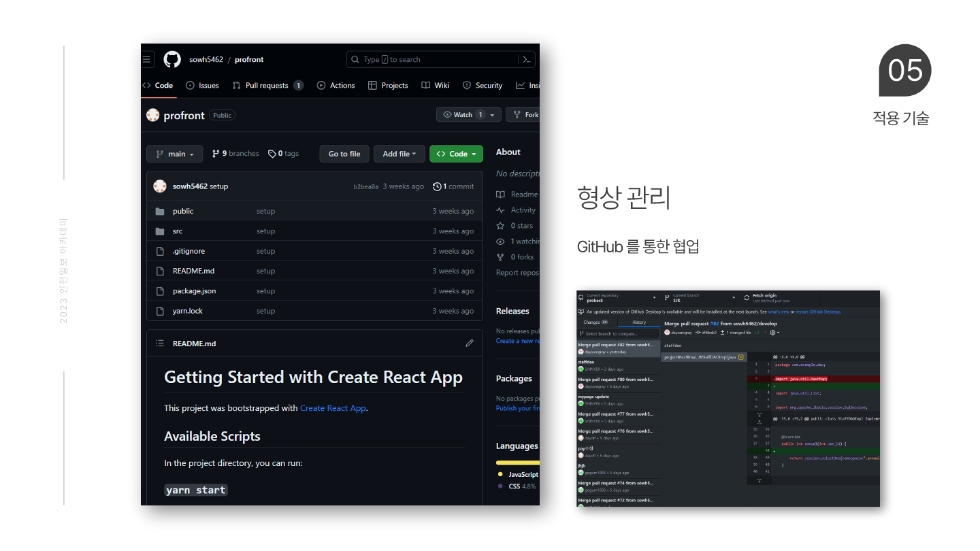The image size is (980, 551).
Task: Select Merge pull request #77 commit
Action: click(619, 418)
